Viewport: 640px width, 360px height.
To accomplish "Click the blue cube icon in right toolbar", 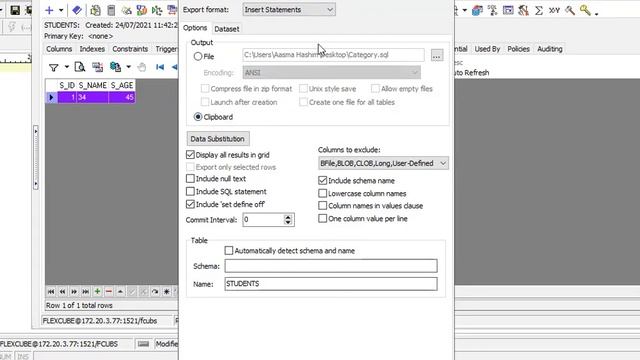I will (x=477, y=10).
